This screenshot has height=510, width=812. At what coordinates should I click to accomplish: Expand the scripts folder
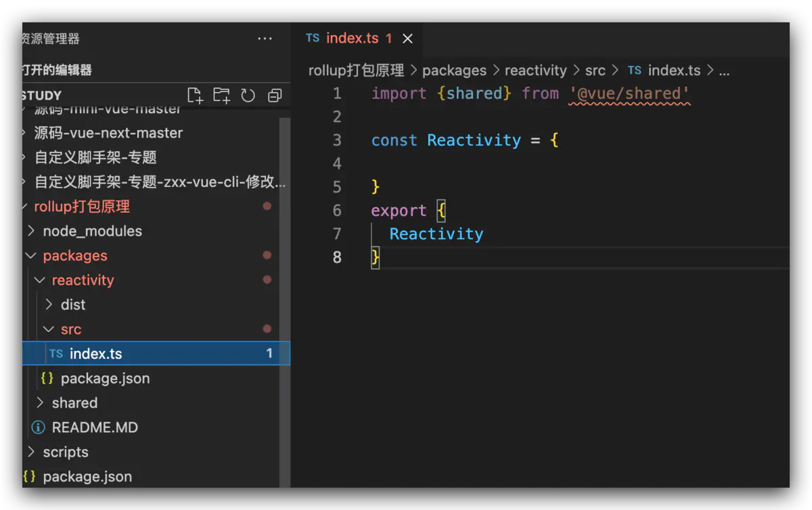tap(31, 452)
